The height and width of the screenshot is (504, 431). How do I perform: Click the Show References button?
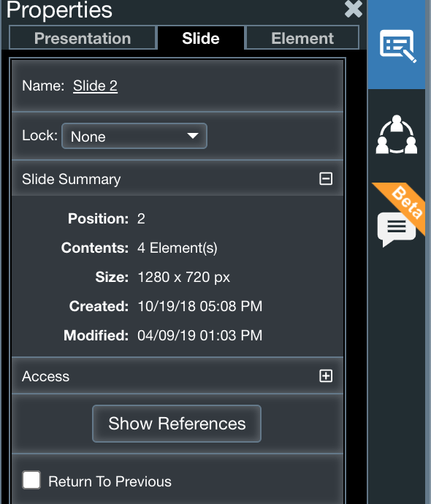pyautogui.click(x=177, y=424)
